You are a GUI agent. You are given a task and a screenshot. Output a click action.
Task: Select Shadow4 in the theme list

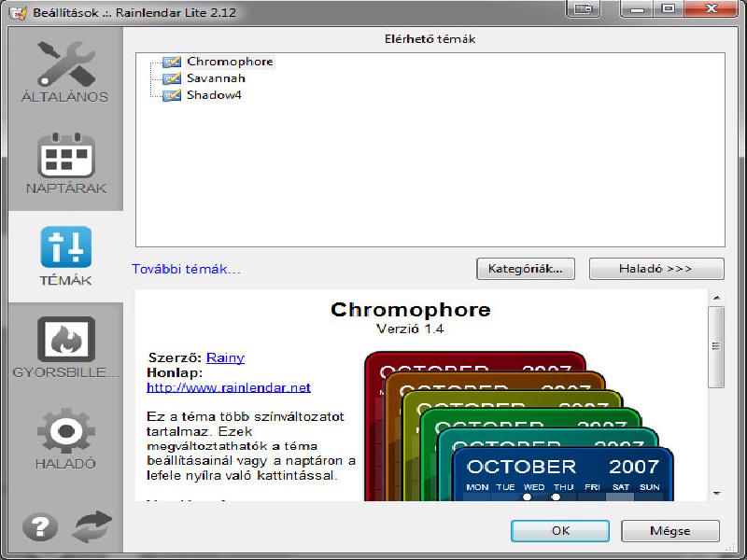pyautogui.click(x=214, y=95)
